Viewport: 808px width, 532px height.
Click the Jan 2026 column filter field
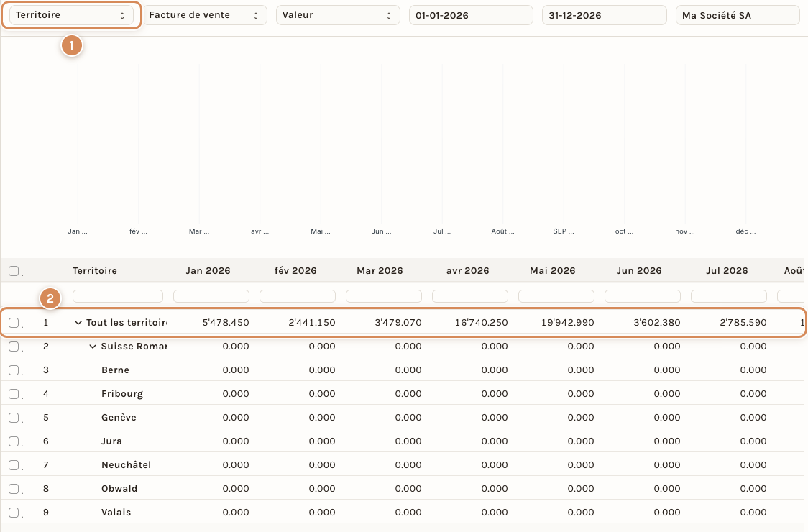click(211, 296)
